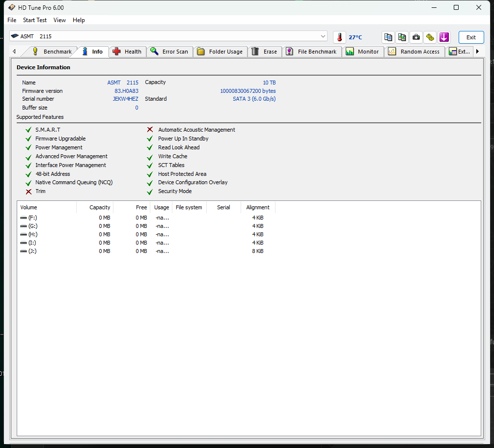This screenshot has height=448, width=494.
Task: Save screenshot using camera icon
Action: tap(416, 37)
